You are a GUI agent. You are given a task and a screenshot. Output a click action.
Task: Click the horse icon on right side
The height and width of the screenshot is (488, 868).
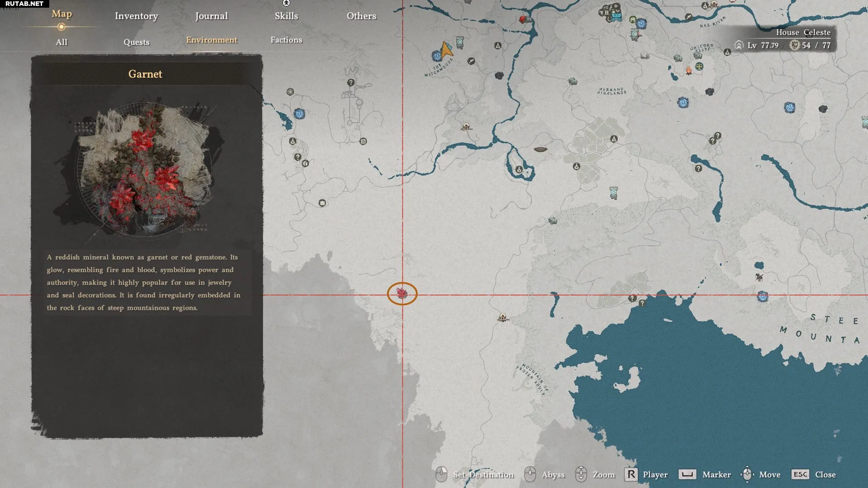coord(759,277)
